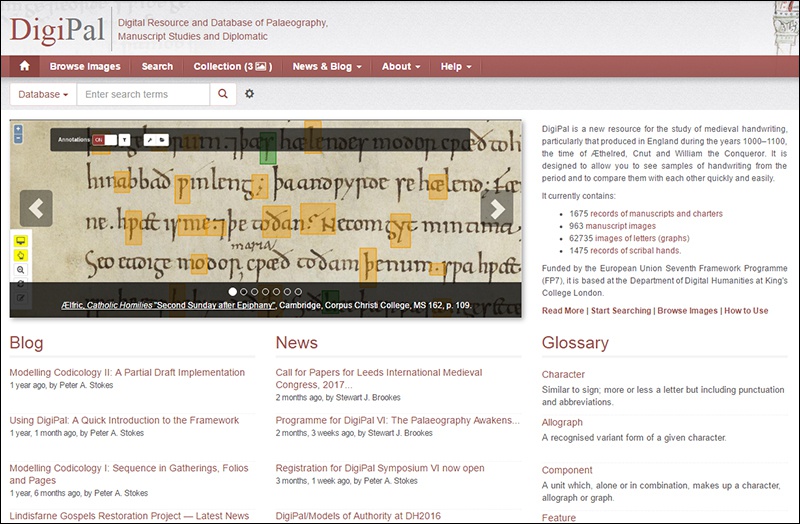
Task: Open Call for Papers Leeds news item
Action: 379,379
